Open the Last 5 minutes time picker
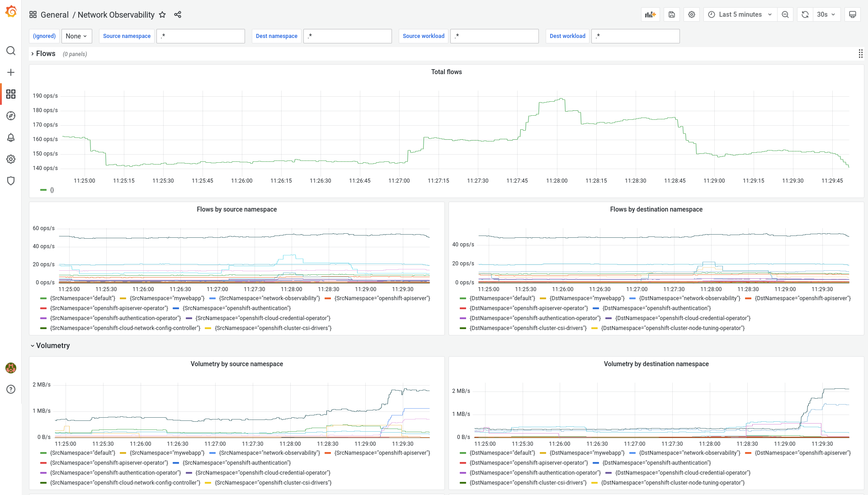 (x=740, y=14)
